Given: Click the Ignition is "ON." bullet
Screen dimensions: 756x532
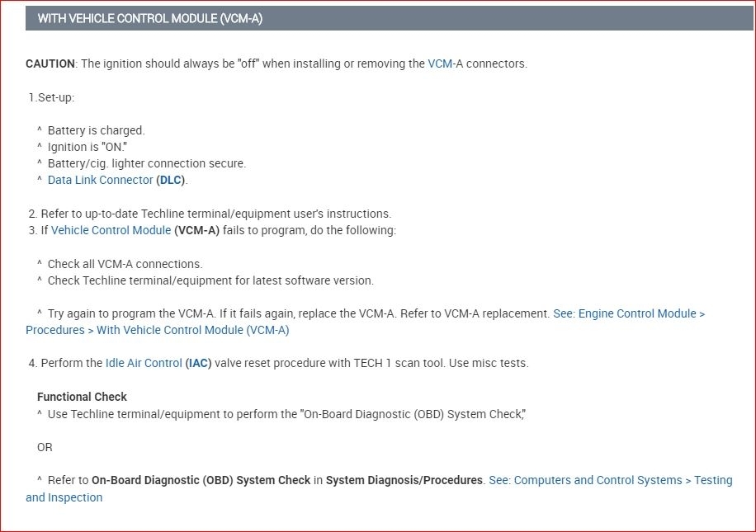Looking at the screenshot, I should pyautogui.click(x=87, y=147).
